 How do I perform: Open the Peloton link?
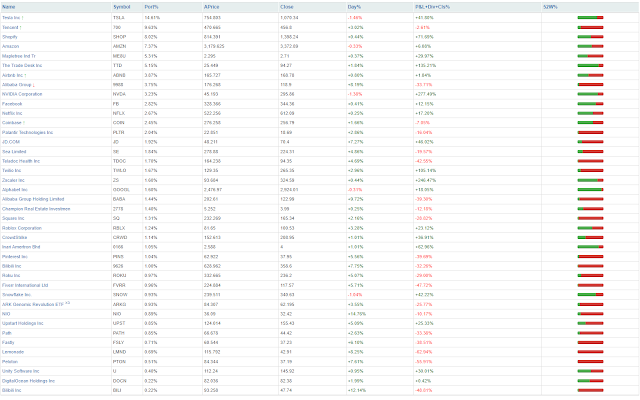tap(10, 362)
